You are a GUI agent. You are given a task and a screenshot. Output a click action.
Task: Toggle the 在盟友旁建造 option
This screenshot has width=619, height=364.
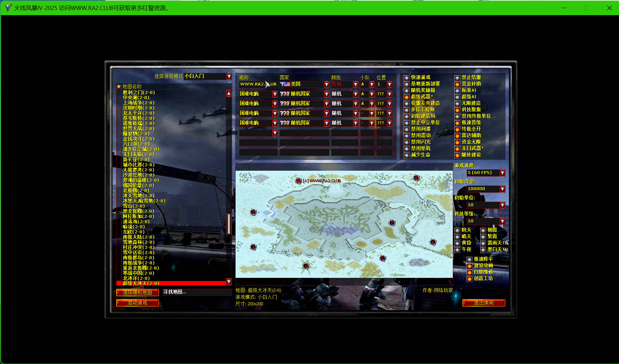click(407, 104)
